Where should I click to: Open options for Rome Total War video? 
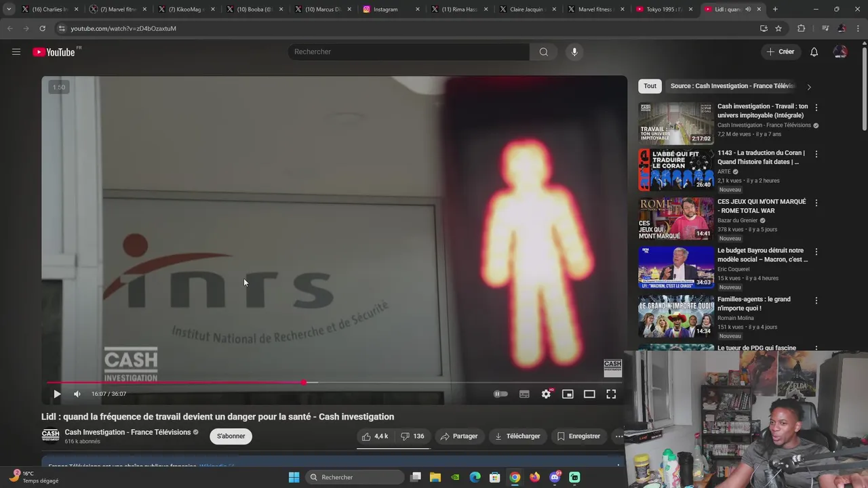[816, 203]
